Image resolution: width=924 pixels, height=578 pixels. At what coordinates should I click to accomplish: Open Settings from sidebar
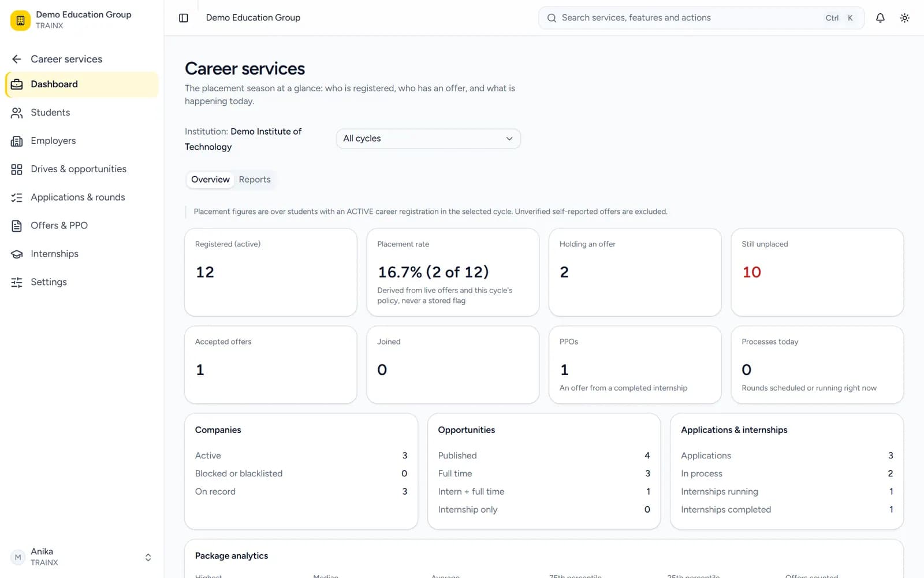[x=81, y=282]
